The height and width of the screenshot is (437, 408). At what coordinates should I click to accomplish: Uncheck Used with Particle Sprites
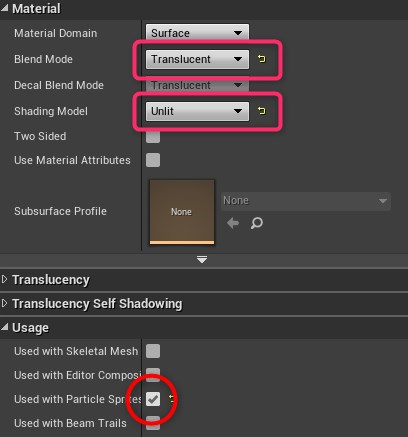[x=153, y=399]
